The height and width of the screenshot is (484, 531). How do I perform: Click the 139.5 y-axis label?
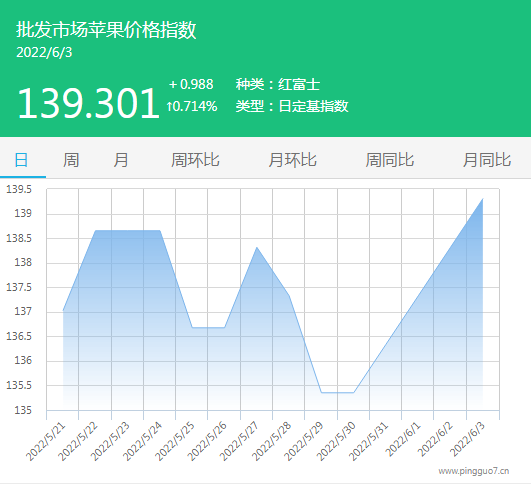click(19, 189)
